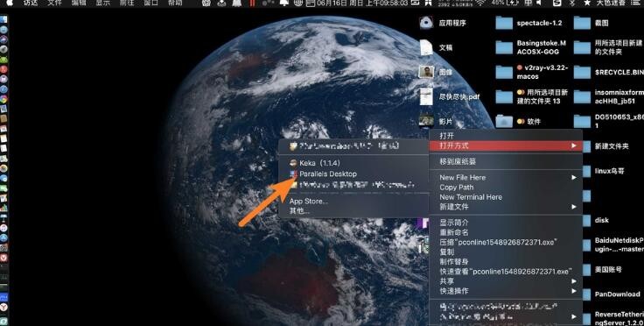Select the spectacle-1.2 folder
The height and width of the screenshot is (326, 644).
click(504, 23)
